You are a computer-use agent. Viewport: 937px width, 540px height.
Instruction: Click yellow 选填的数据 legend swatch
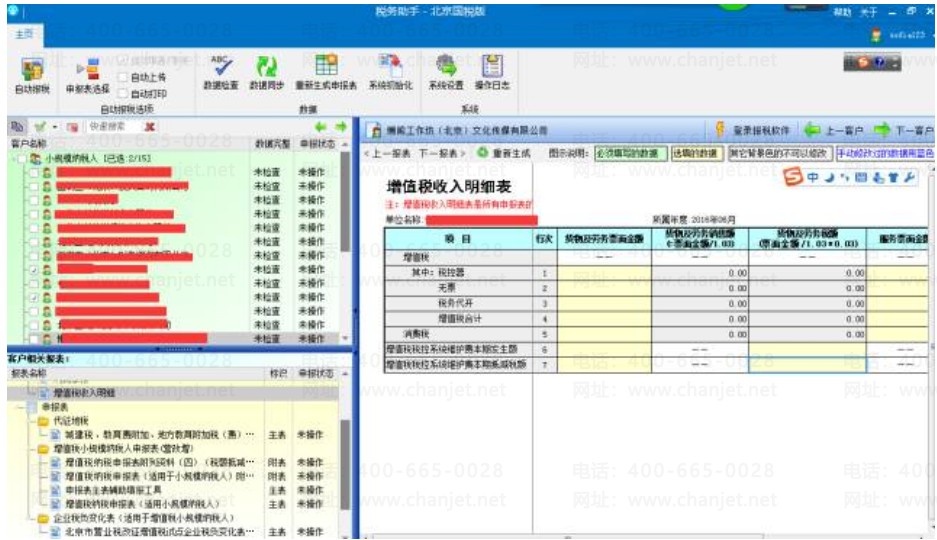click(x=697, y=154)
